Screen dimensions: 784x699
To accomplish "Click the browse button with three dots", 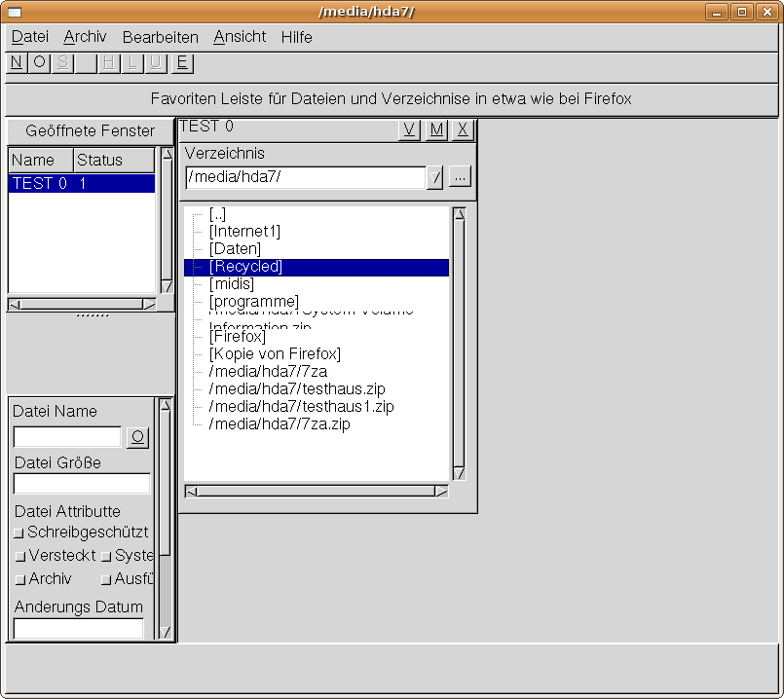I will pyautogui.click(x=460, y=177).
